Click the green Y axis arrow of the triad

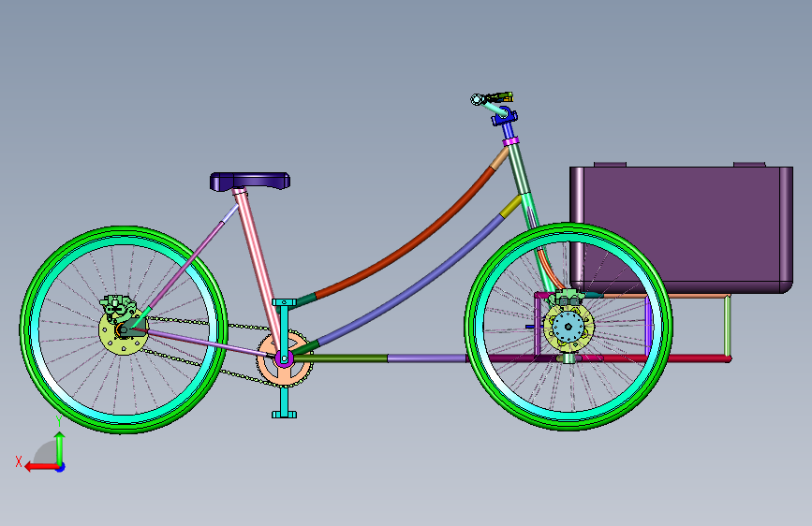60,446
